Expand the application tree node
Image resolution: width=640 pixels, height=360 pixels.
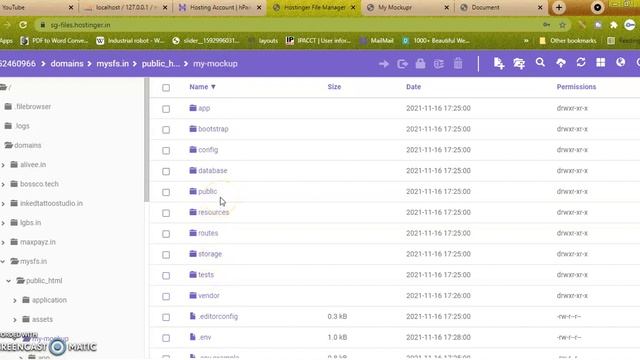15,300
